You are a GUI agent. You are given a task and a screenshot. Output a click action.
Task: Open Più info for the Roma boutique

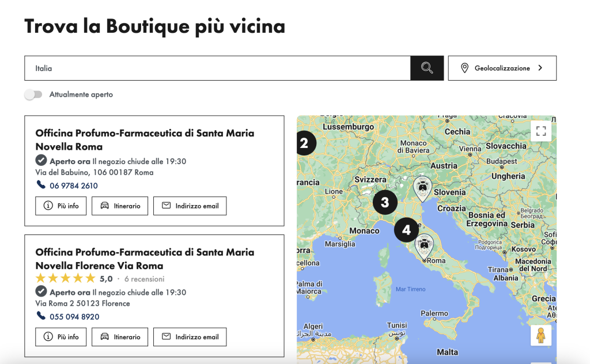61,206
